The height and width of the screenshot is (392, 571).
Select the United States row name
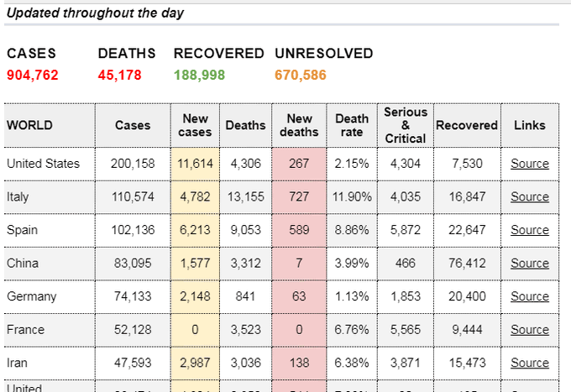coord(43,164)
